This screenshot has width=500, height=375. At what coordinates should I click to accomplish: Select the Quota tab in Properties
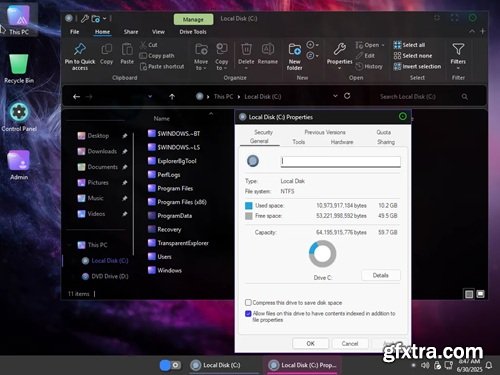384,132
